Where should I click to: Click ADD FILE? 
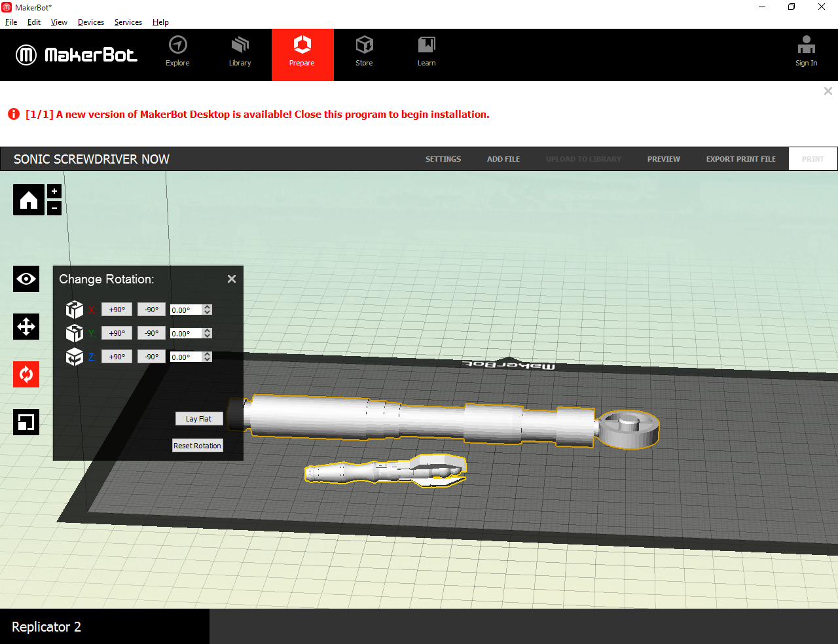pyautogui.click(x=503, y=159)
